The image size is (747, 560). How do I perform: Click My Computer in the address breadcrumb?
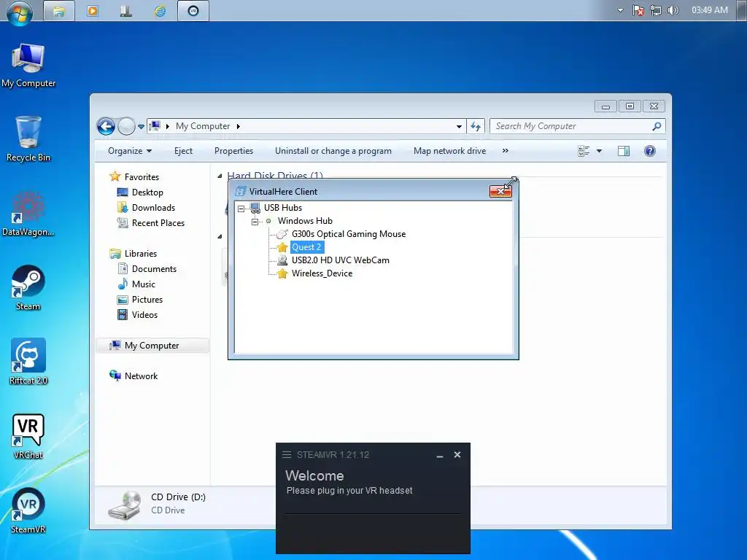click(x=203, y=126)
